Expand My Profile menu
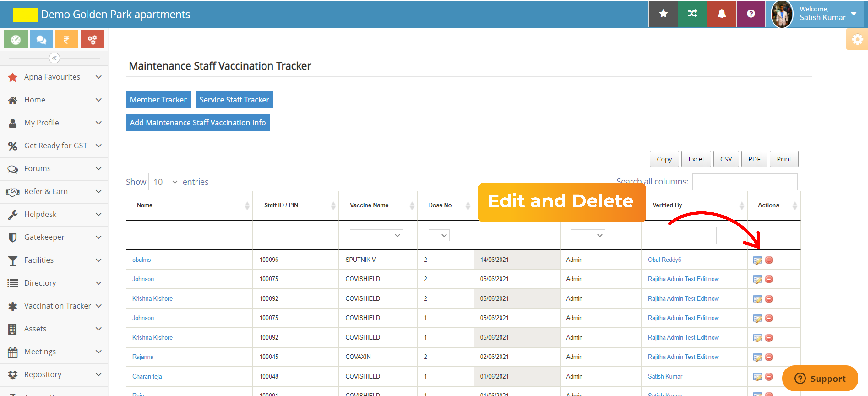The width and height of the screenshot is (868, 396). click(54, 123)
